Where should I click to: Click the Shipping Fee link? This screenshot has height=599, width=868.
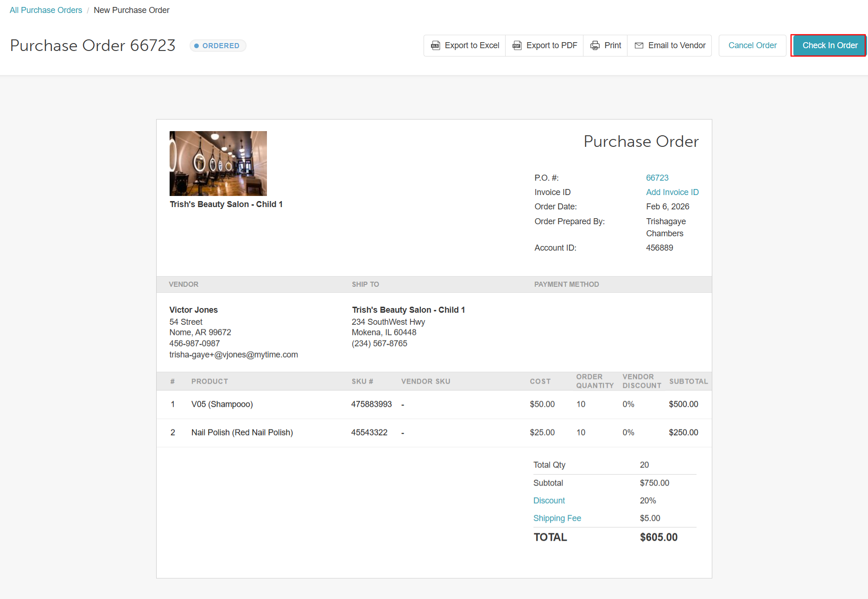coord(557,518)
